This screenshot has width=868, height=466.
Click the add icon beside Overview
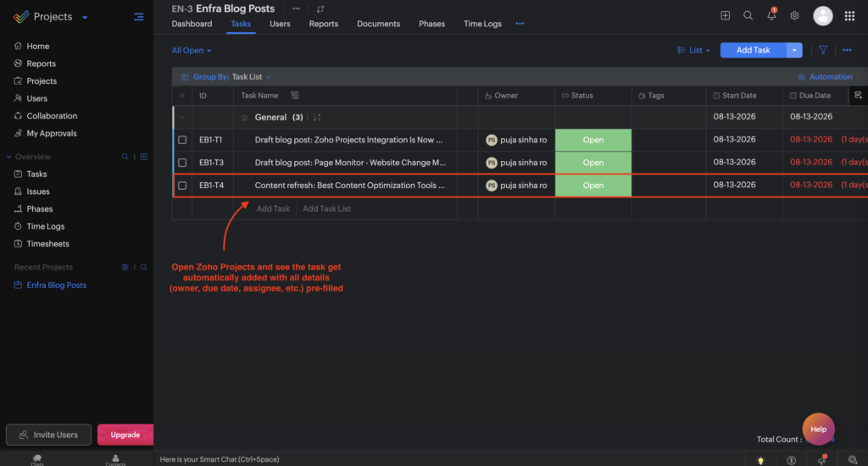coord(144,157)
